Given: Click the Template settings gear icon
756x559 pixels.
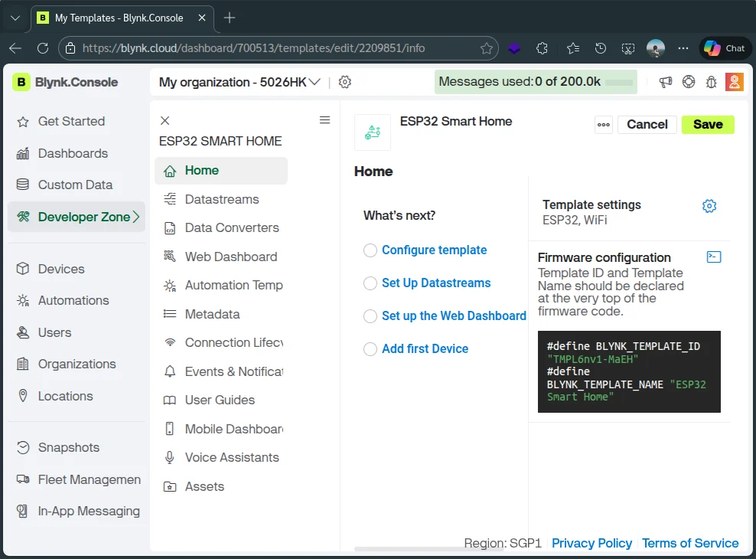Looking at the screenshot, I should [709, 206].
